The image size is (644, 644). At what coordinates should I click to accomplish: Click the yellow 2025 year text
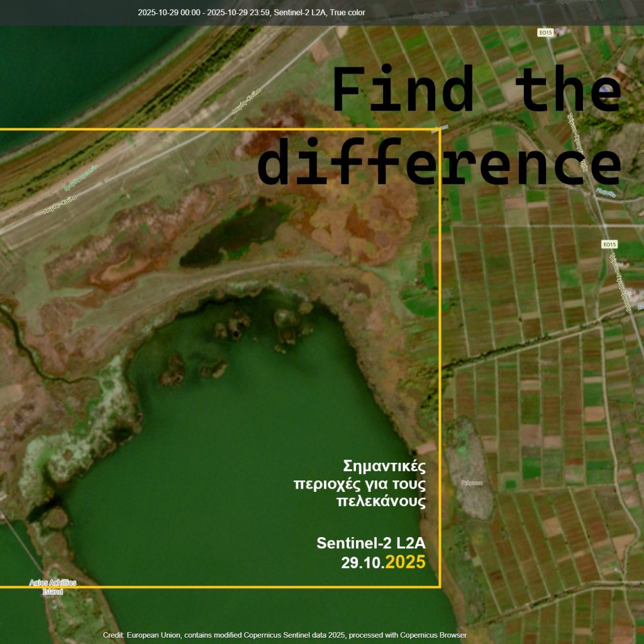coord(405,562)
